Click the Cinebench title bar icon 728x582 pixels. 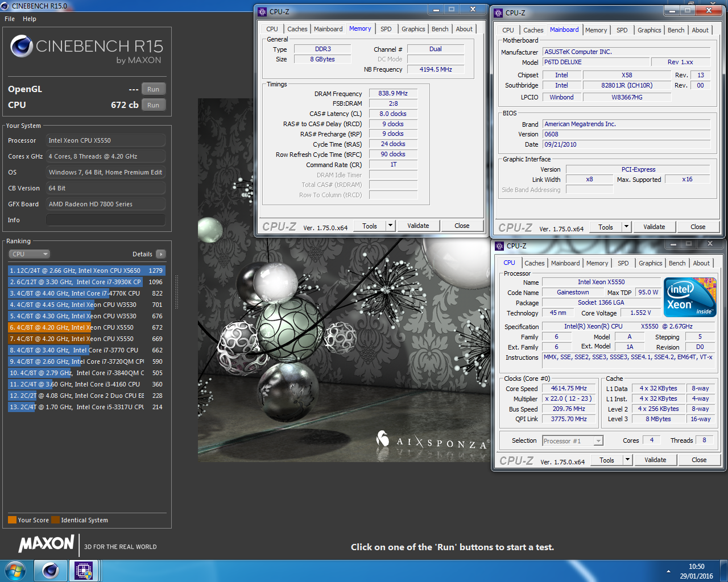tap(6, 6)
